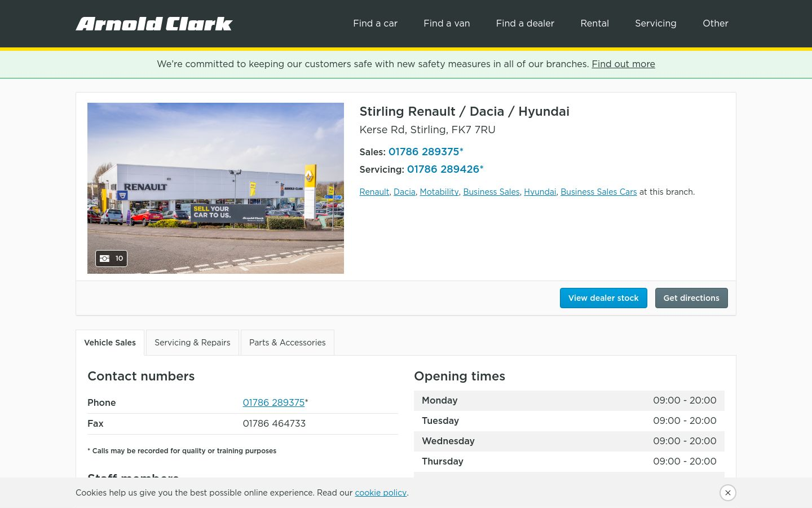
Task: Open the Hyundai brand link
Action: point(540,192)
